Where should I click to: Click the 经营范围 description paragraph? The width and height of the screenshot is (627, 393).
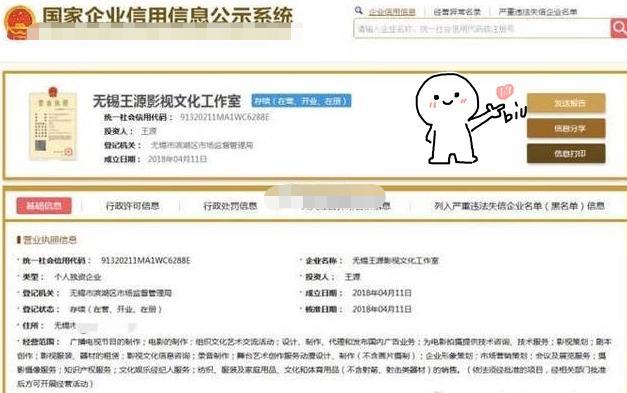coord(314,363)
